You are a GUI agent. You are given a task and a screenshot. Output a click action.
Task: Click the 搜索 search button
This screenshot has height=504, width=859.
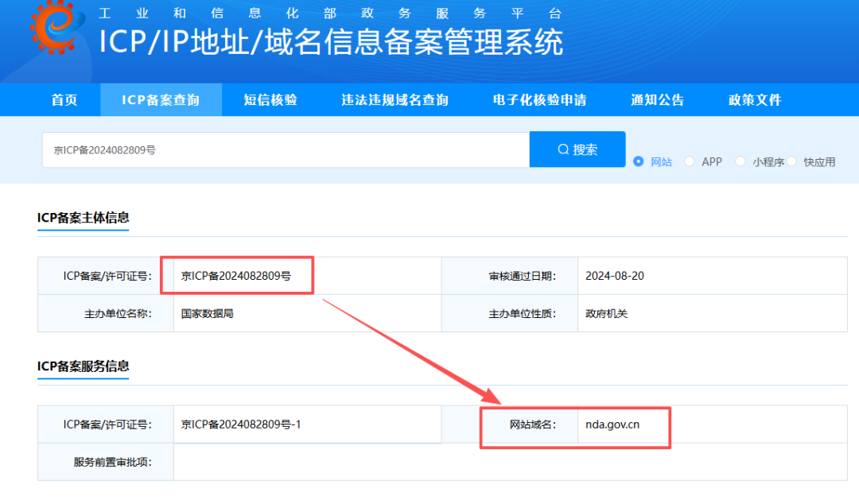577,149
